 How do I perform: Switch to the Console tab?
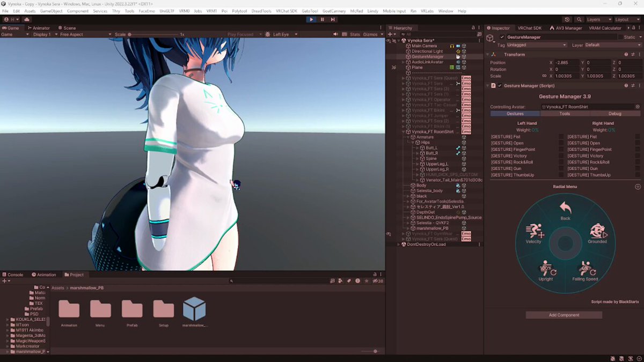tap(13, 275)
